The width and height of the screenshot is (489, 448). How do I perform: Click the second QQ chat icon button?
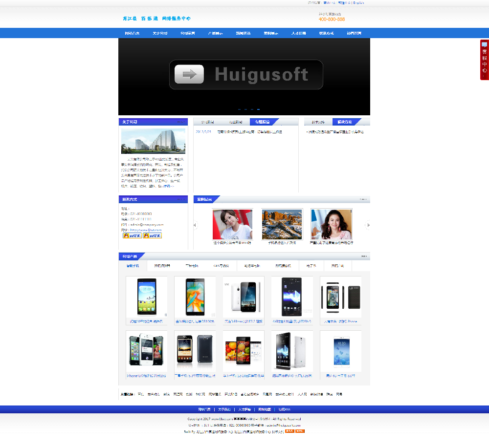[x=152, y=235]
